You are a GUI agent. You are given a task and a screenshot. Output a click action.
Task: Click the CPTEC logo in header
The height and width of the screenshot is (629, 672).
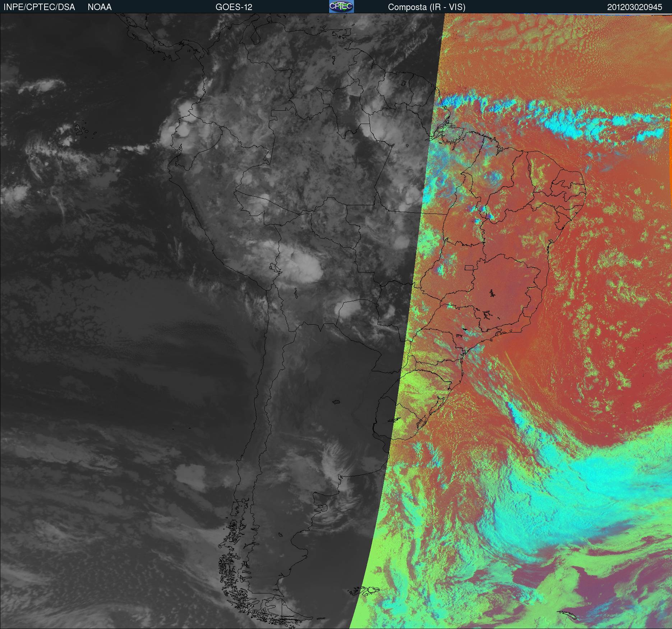tap(341, 6)
